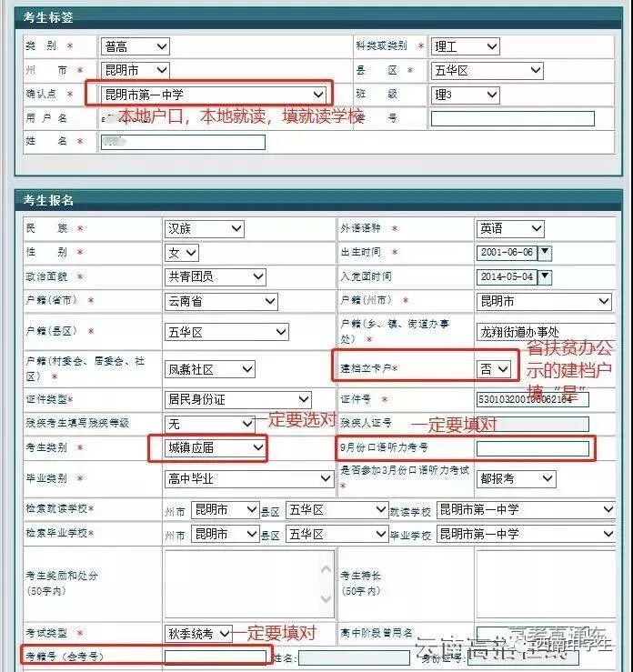
Task: Click the 9月份口语听力考号 input field
Action: pyautogui.click(x=533, y=448)
